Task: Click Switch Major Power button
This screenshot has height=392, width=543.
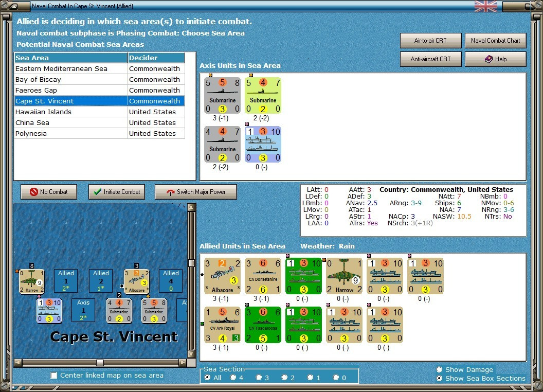Action: coord(196,192)
